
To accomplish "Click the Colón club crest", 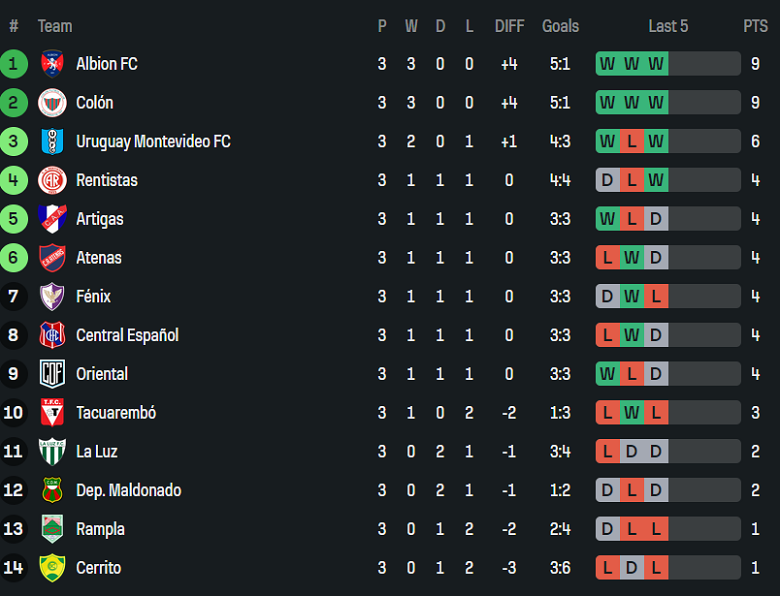I will coord(52,102).
